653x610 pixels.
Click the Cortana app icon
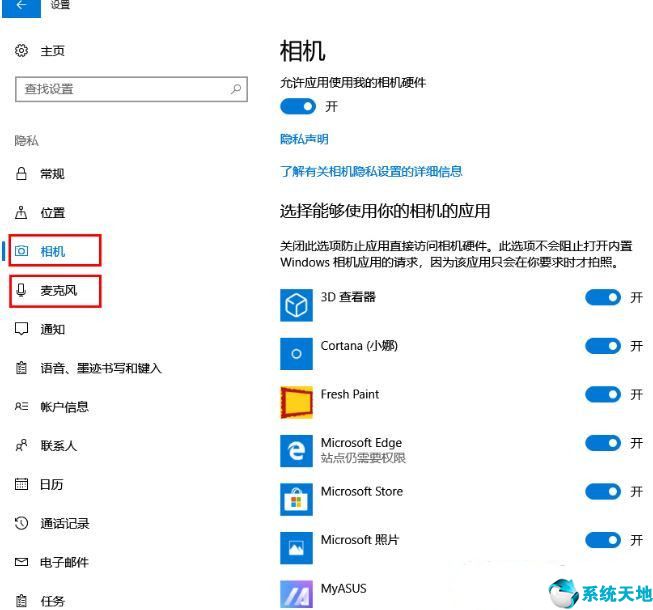pos(296,354)
